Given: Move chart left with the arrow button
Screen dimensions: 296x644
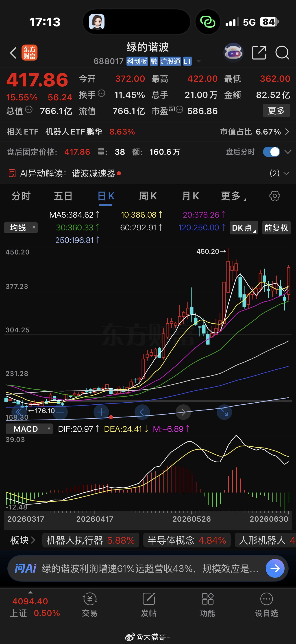Looking at the screenshot, I should [x=142, y=412].
